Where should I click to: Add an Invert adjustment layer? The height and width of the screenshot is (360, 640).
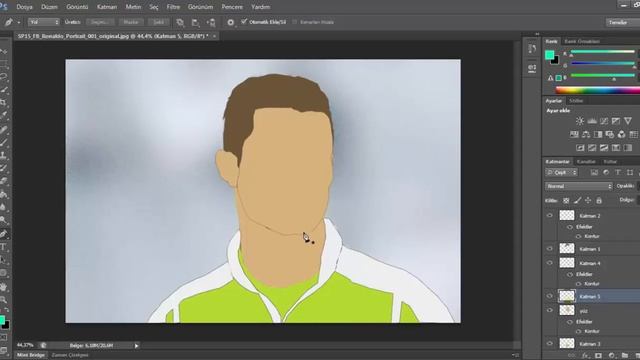[x=580, y=148]
